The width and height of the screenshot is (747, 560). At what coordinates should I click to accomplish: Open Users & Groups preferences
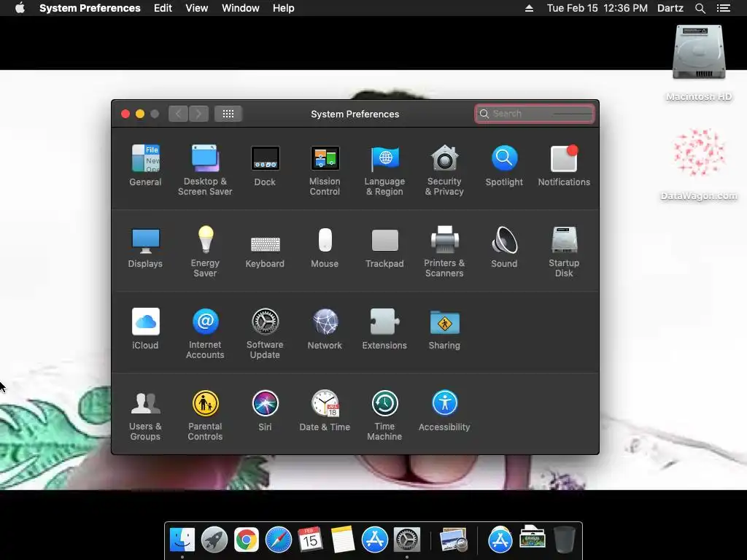(145, 415)
